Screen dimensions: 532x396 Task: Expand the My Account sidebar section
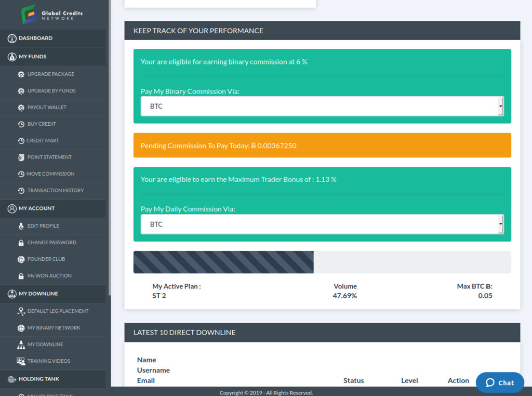point(36,208)
